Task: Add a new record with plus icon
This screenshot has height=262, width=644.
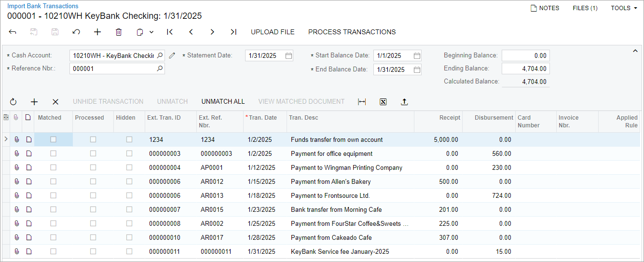Action: coord(97,32)
